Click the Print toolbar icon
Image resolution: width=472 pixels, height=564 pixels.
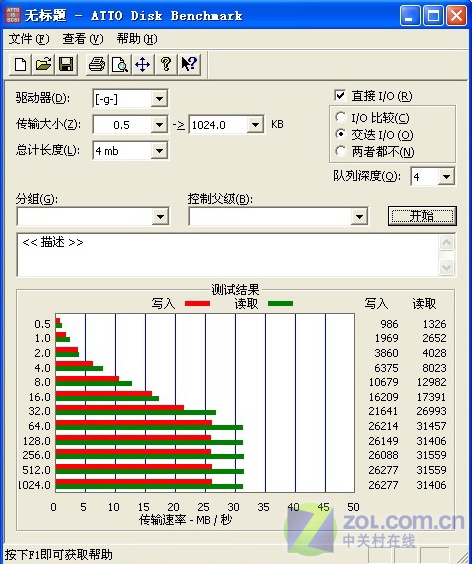(97, 65)
